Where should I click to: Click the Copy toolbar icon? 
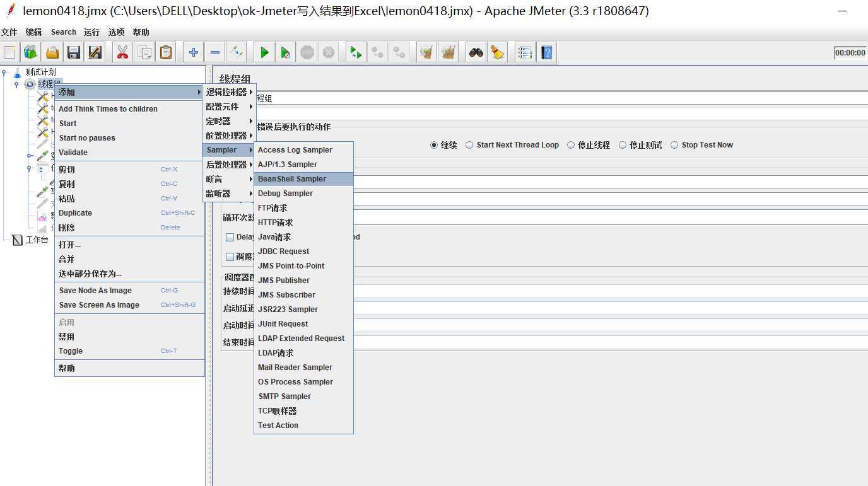[x=144, y=52]
